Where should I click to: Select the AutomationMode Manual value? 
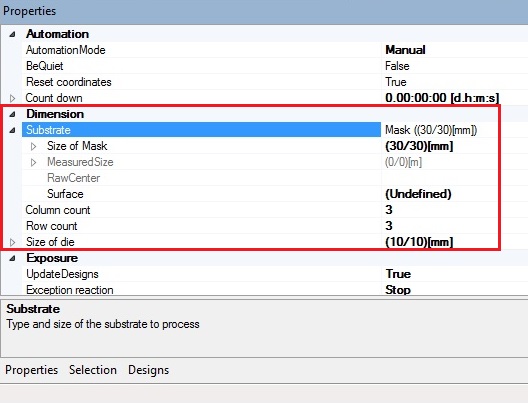click(x=405, y=50)
